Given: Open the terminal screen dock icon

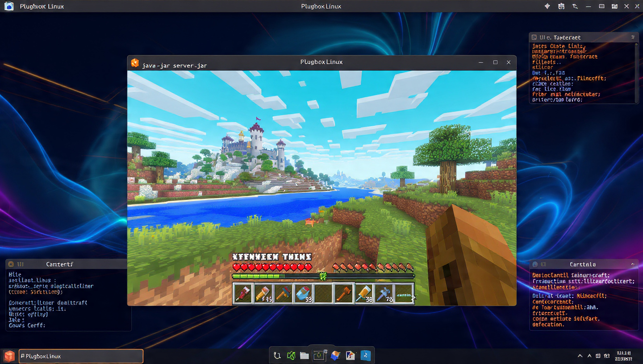Looking at the screenshot, I should pos(320,355).
